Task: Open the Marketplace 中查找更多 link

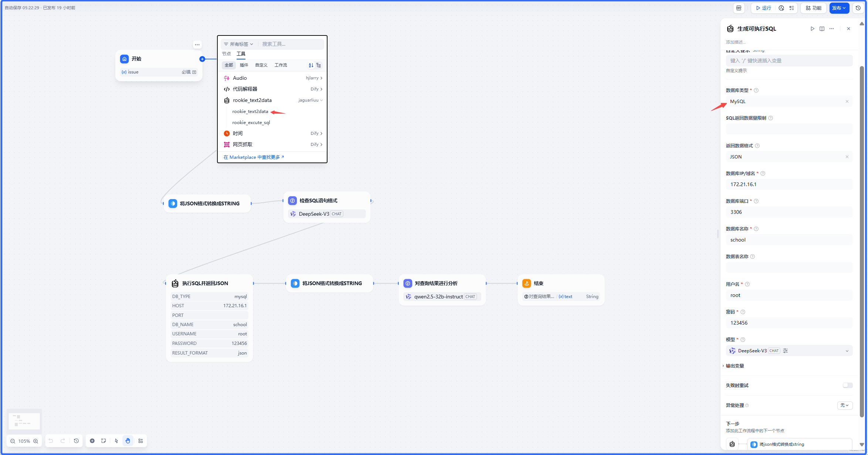Action: [254, 157]
